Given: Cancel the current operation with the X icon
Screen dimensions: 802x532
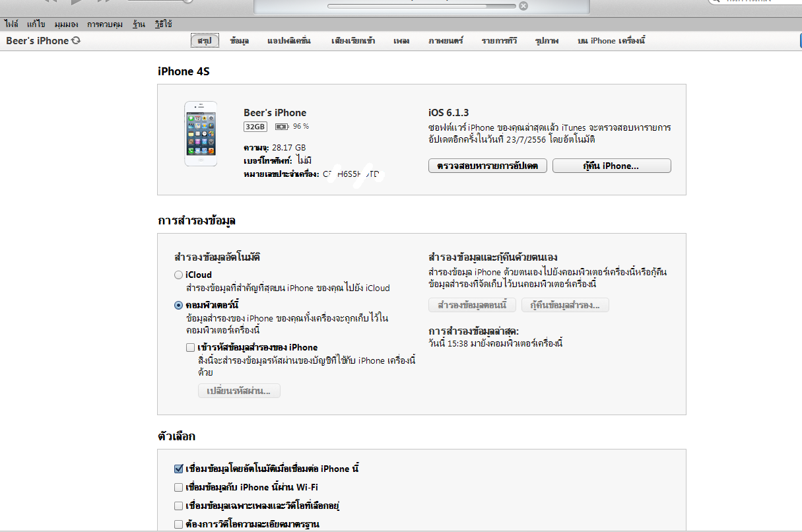Looking at the screenshot, I should pyautogui.click(x=523, y=6).
